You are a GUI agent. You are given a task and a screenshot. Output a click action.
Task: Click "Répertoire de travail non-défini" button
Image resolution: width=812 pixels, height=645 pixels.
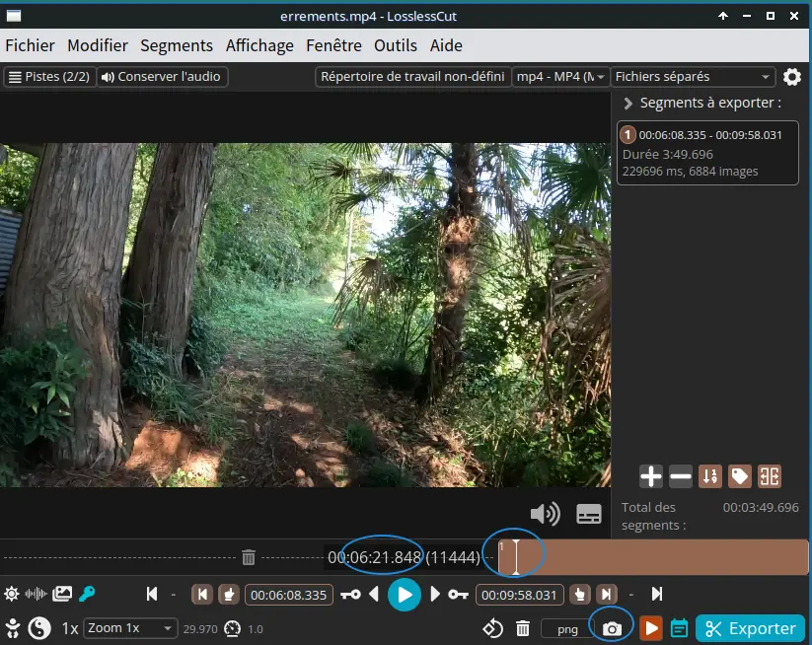412,77
